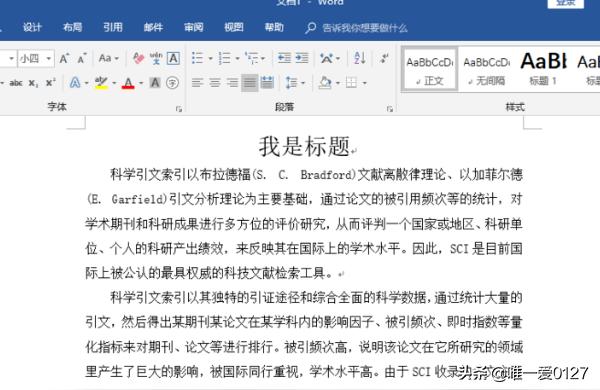Open the 审阅 tab
The image size is (600, 390).
pos(194,28)
